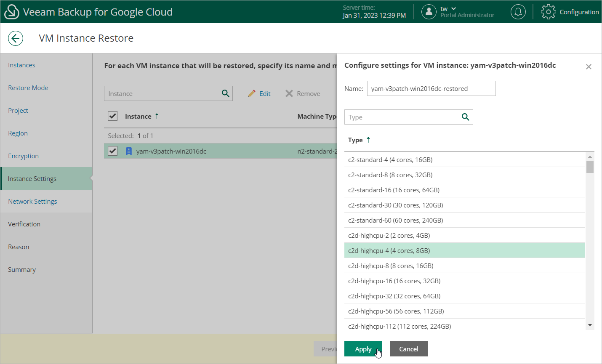Click search magnifier in Type field
This screenshot has height=364, width=602.
tap(465, 117)
